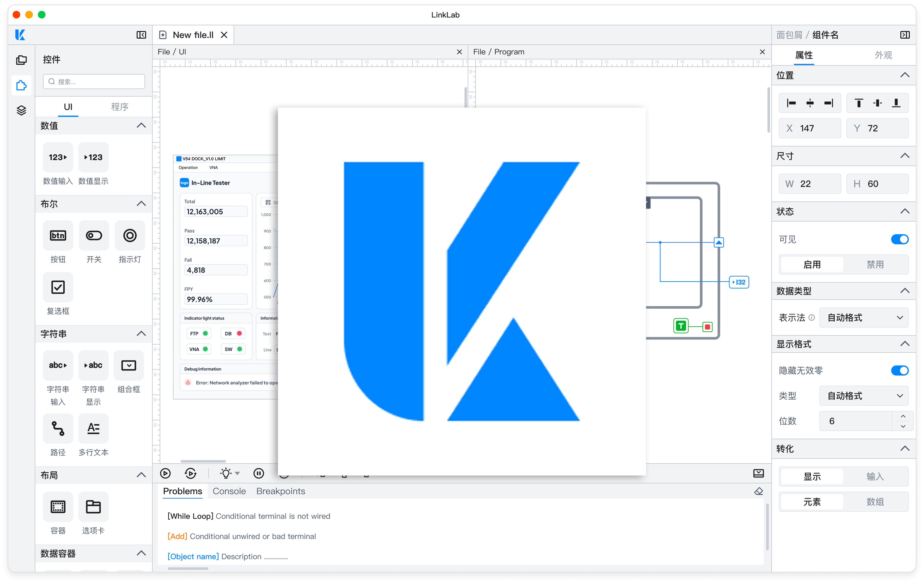Open the 表示法 dropdown
Screen dimensions: 924x583
(864, 317)
